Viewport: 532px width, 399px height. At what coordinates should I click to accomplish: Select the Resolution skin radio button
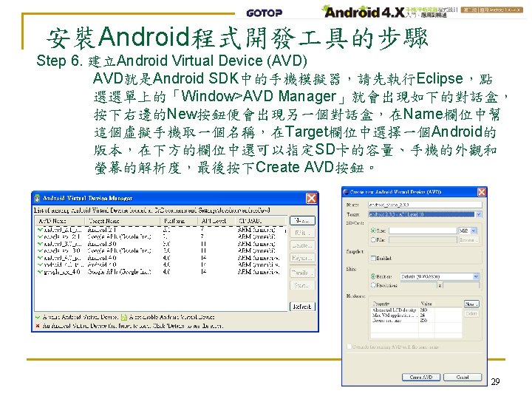tap(374, 285)
